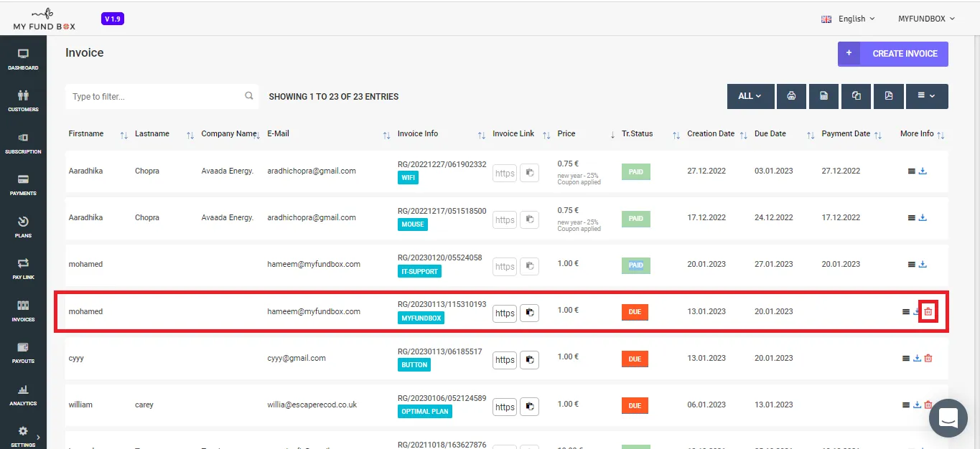Click the My Fund Box logo
Viewport: 980px width, 449px height.
(x=44, y=19)
